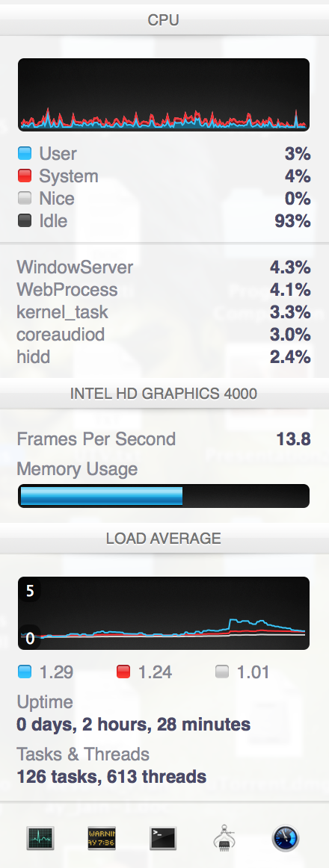Click the hidd process row
This screenshot has width=329, height=868.
tap(164, 357)
